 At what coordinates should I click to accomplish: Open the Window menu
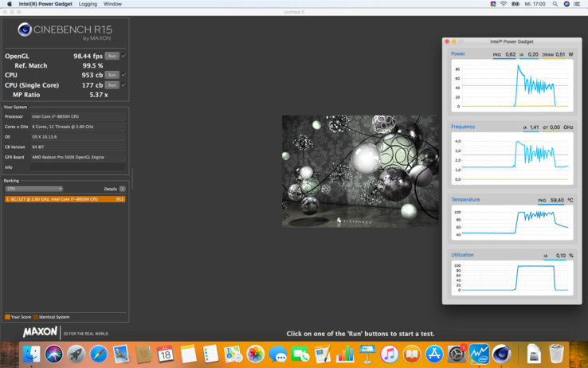(x=112, y=4)
